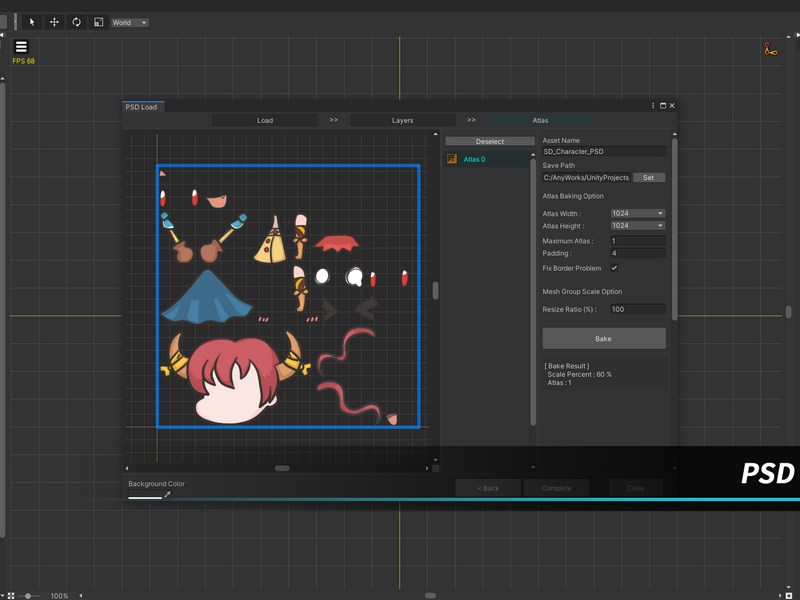Click the Back button

click(x=488, y=488)
